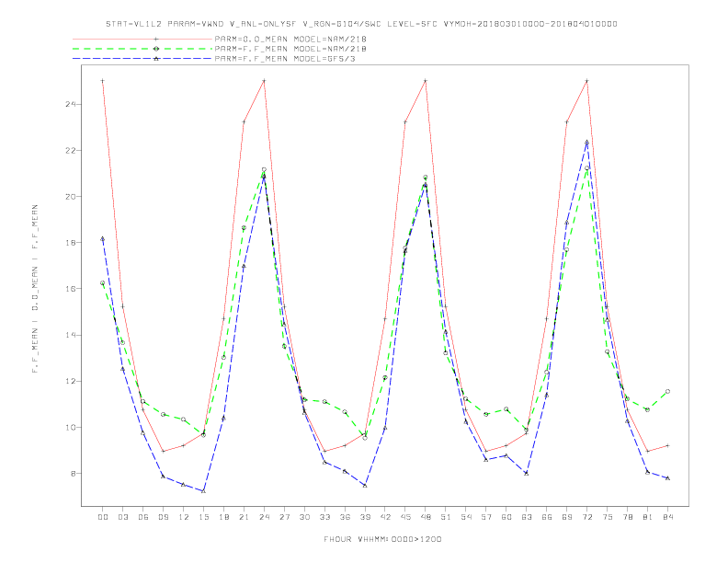Click x-axis forecast hour label 84
The height and width of the screenshot is (563, 728).
click(668, 517)
